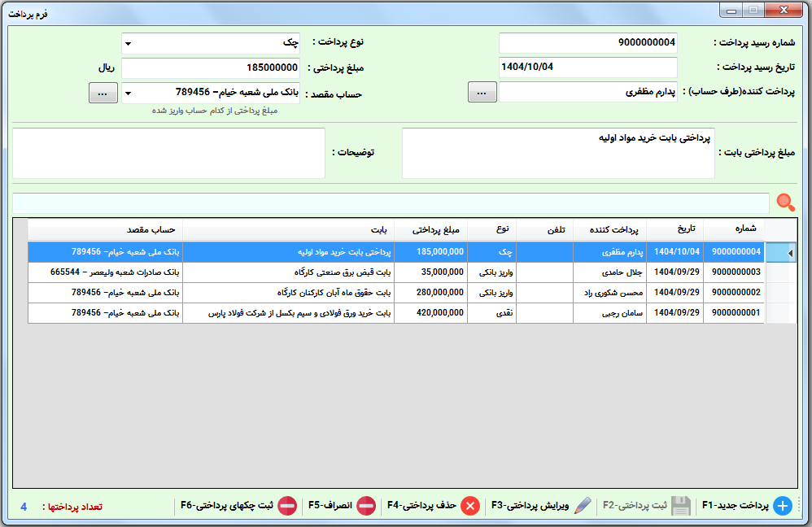Click the search box above the table
Viewport: 812px width, 527px height.
(x=391, y=203)
